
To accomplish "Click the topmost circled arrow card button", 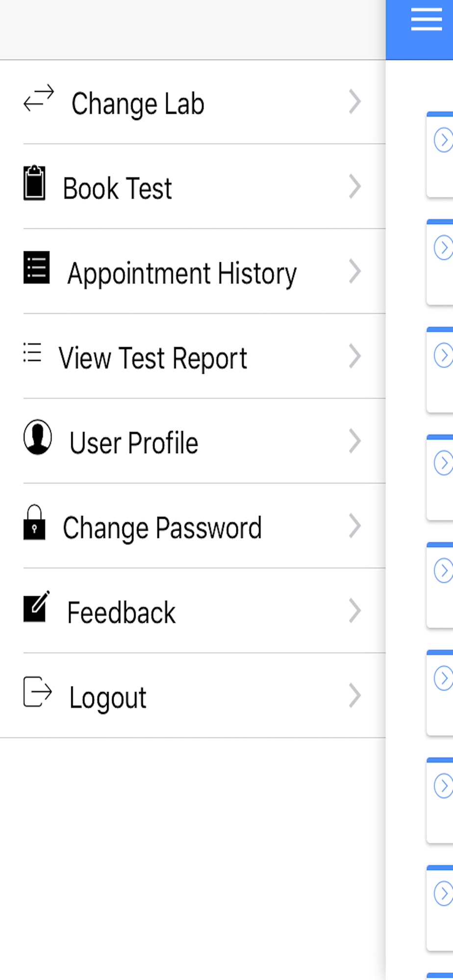I will [x=443, y=140].
